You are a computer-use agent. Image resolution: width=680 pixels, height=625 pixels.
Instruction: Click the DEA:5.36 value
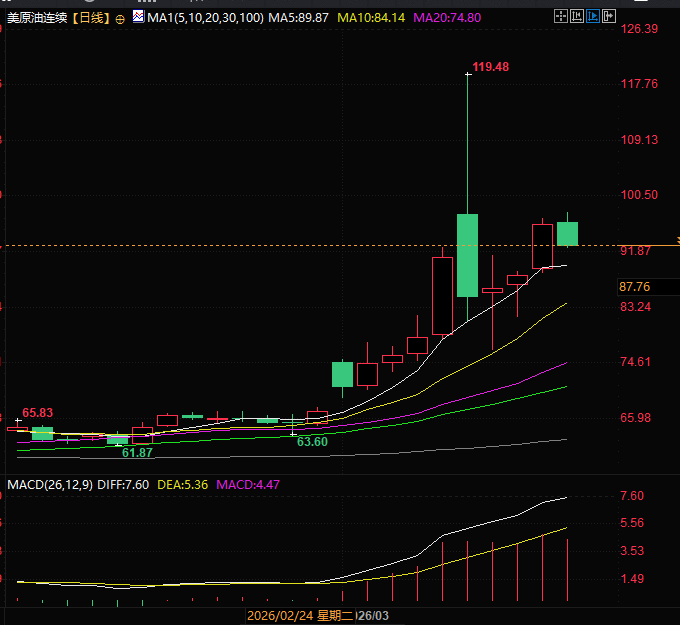(183, 484)
